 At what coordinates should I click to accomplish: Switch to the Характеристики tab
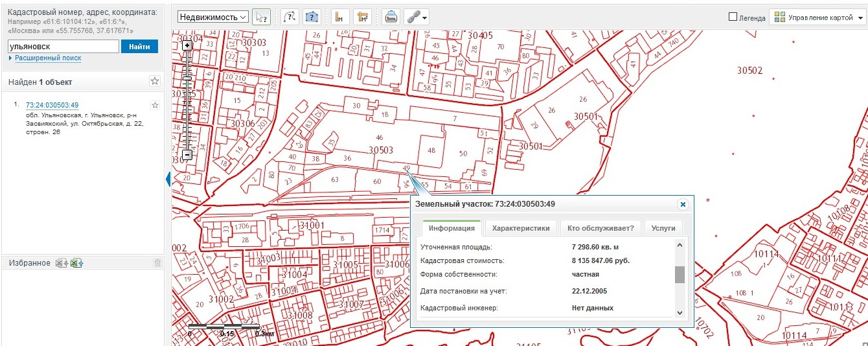pos(521,228)
